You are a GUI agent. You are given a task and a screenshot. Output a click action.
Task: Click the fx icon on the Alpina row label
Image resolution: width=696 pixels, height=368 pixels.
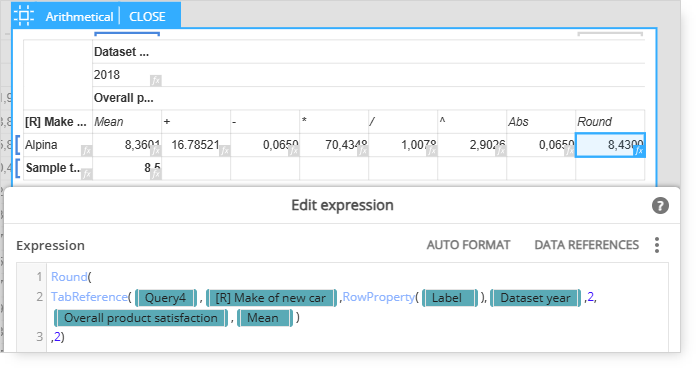(87, 151)
